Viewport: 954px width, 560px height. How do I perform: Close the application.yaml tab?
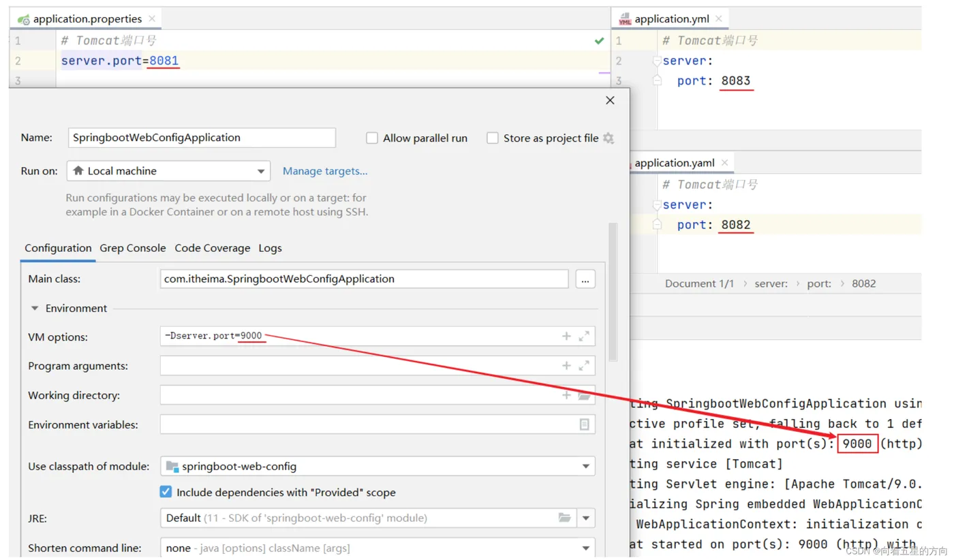point(724,163)
